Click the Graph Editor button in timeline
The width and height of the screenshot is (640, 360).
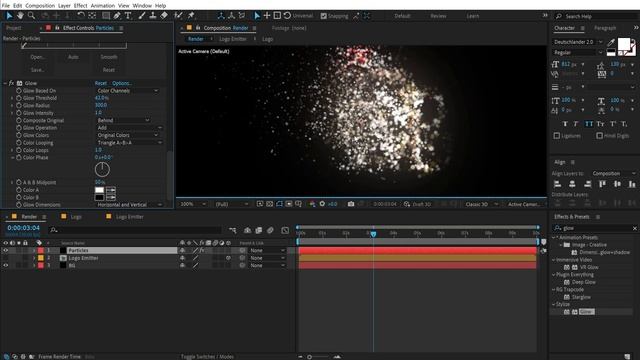point(285,230)
